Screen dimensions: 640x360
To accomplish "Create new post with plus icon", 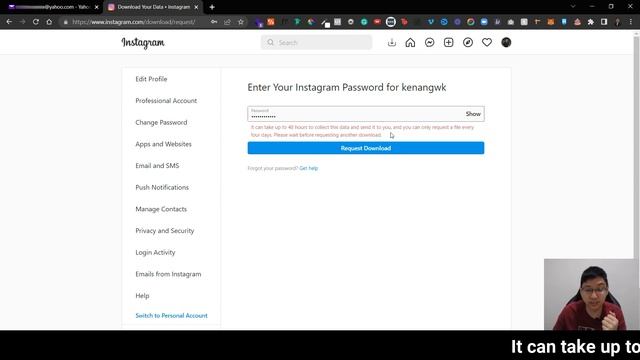I will pyautogui.click(x=449, y=42).
